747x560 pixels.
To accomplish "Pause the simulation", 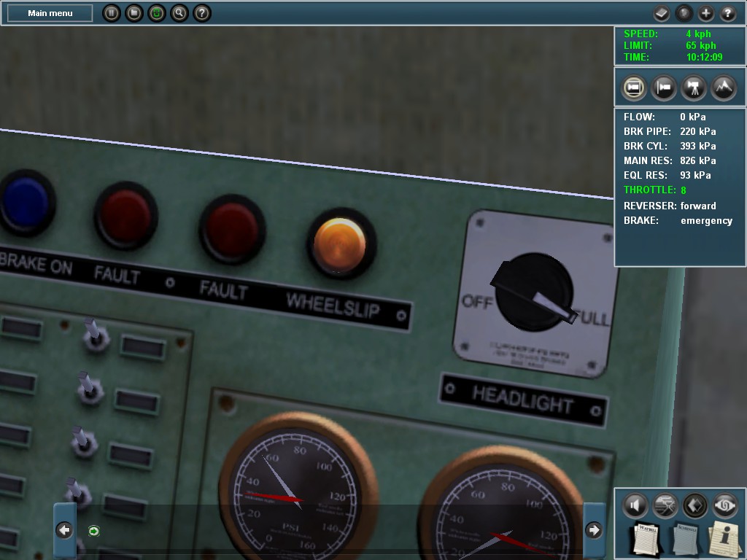I will pyautogui.click(x=112, y=13).
